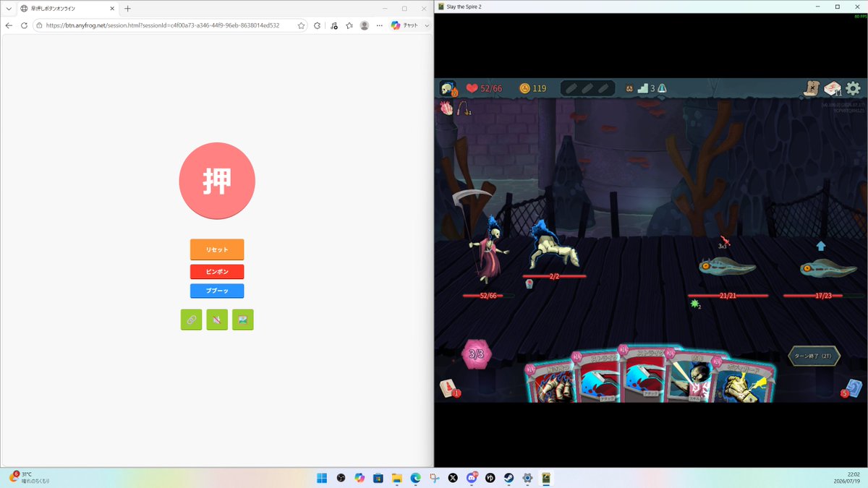Click the pink 3/3 energy counter
Image resolution: width=868 pixels, height=488 pixels.
click(x=477, y=354)
